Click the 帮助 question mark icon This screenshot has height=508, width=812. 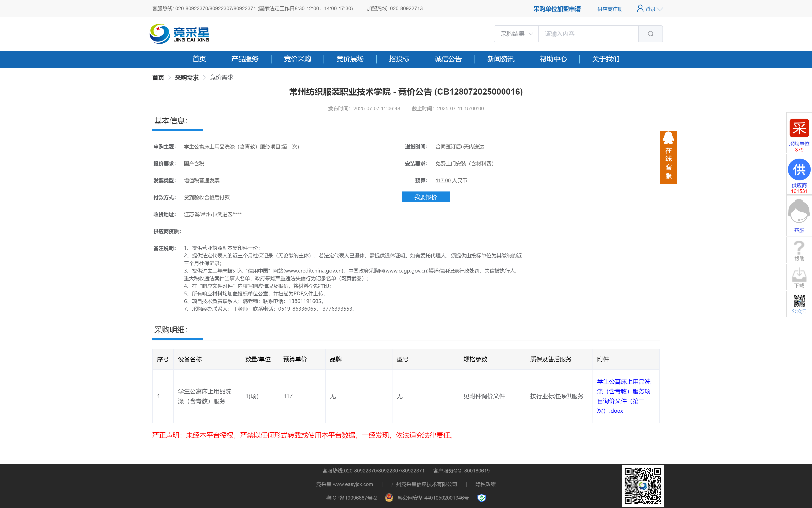799,248
